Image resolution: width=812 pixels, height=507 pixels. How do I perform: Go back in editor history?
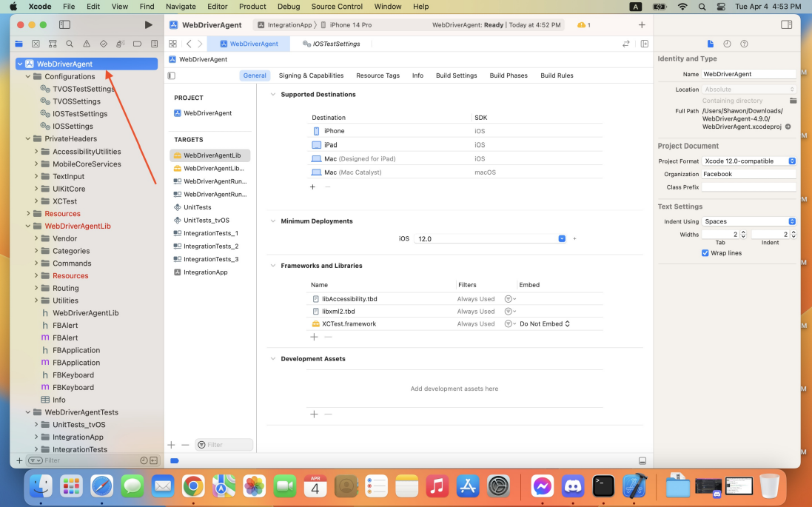point(189,44)
